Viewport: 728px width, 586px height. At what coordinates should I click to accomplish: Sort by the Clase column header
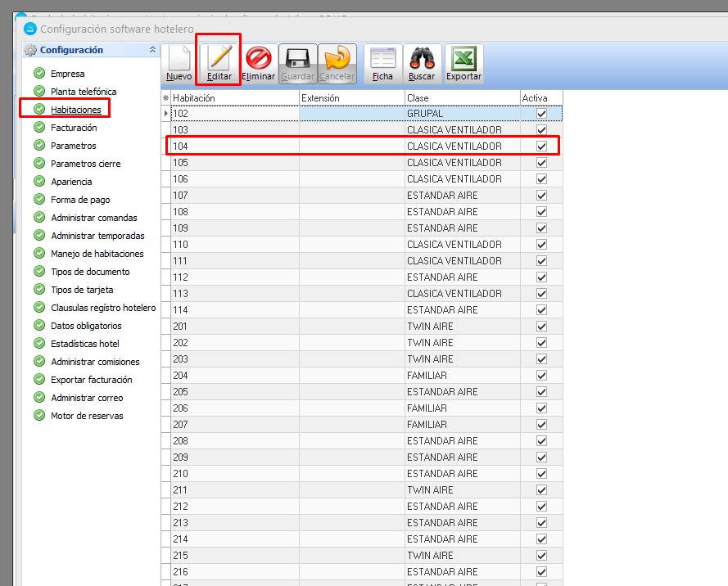click(462, 98)
